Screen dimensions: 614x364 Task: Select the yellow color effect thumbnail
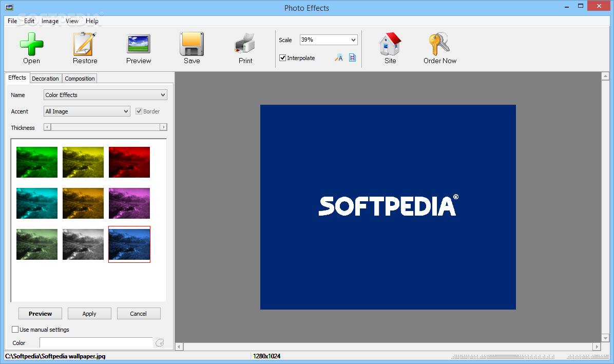[x=83, y=162]
